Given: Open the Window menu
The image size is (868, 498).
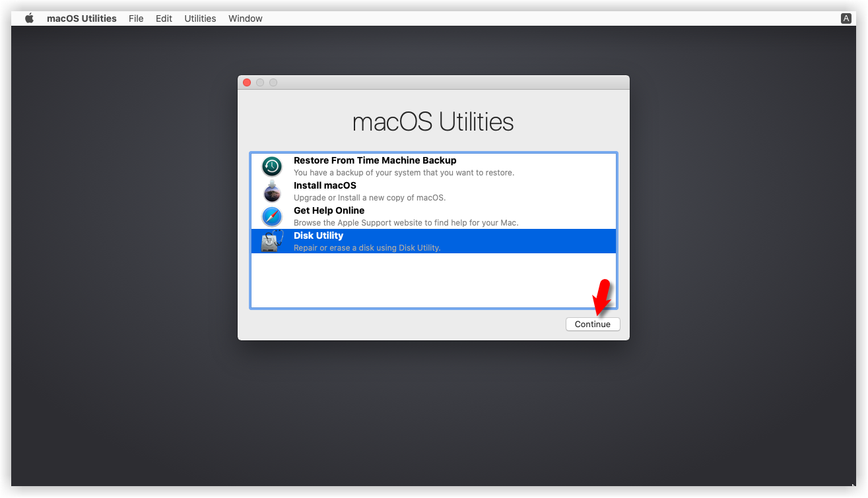Looking at the screenshot, I should (x=245, y=18).
